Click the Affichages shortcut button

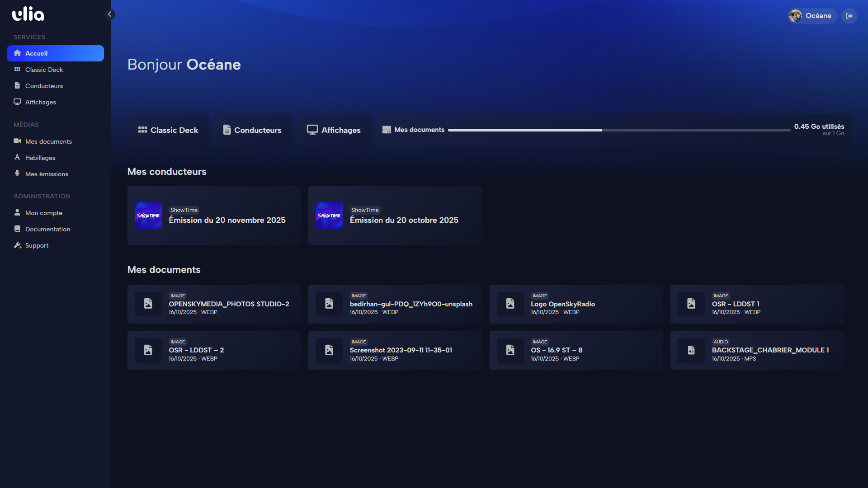click(x=334, y=130)
